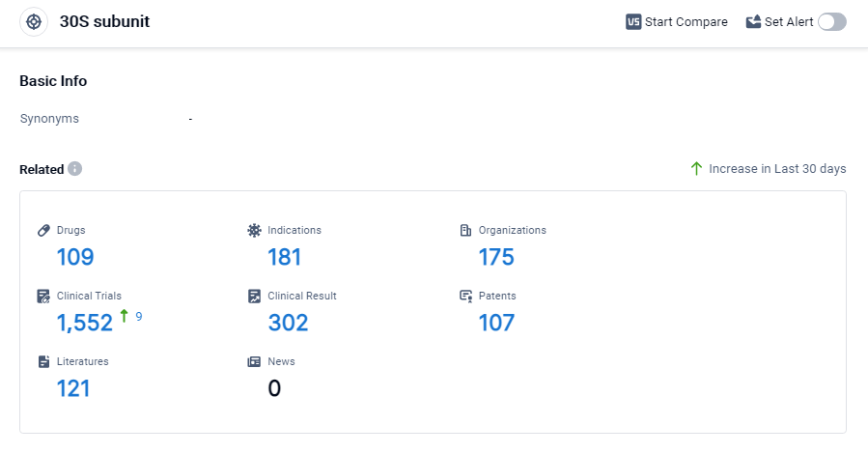Viewport: 868px width, 454px height.
Task: Click the Organizations building icon
Action: [465, 230]
